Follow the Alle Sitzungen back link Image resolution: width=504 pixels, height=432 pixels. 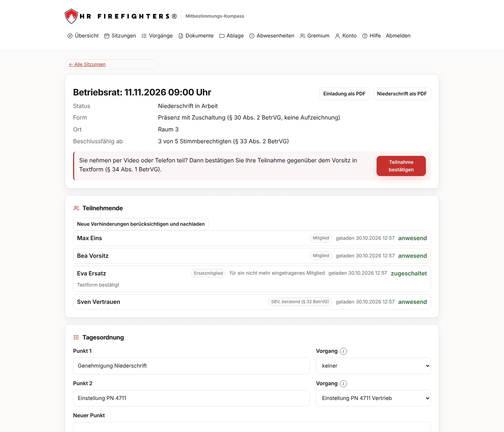coord(87,64)
